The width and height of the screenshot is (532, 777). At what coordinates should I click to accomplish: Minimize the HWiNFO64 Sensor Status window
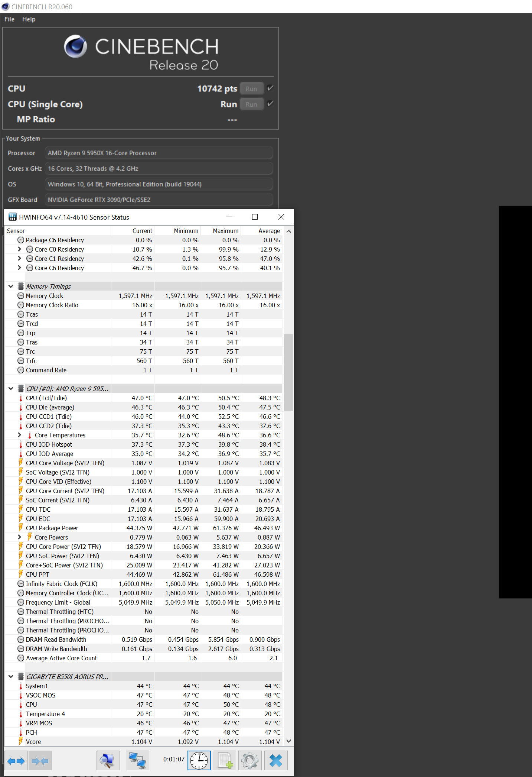[x=229, y=217]
